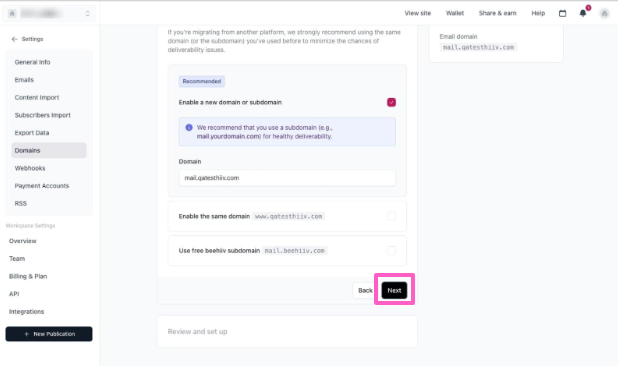
Task: Click the www.qatesthiiv.com domain code
Action: point(289,216)
